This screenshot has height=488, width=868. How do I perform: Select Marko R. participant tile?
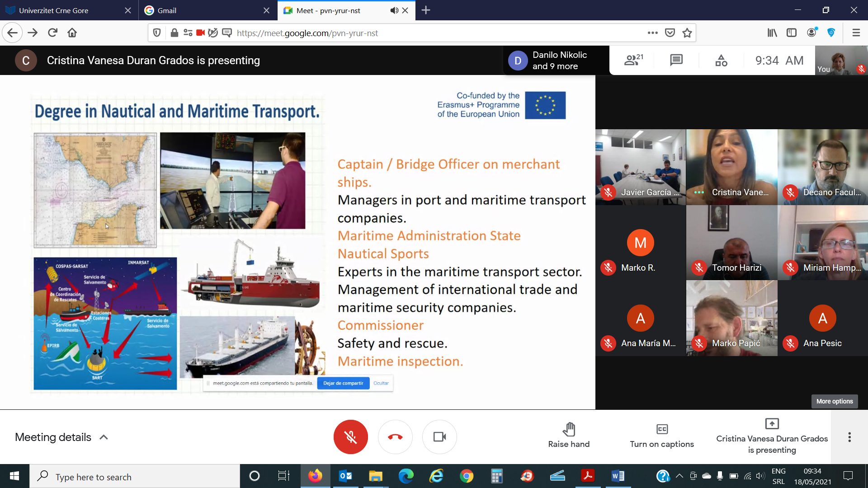[x=641, y=243]
